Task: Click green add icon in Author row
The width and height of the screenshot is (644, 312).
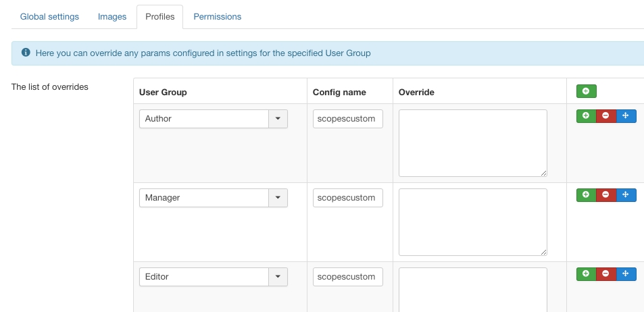Action: (x=586, y=115)
